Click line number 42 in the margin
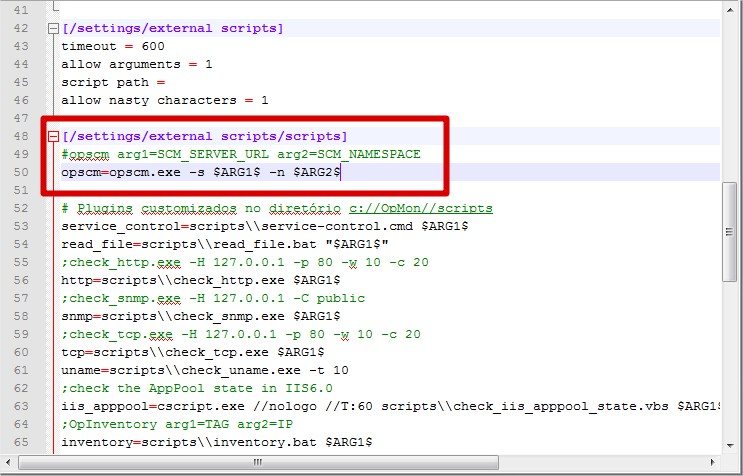This screenshot has width=743, height=476. pos(21,28)
